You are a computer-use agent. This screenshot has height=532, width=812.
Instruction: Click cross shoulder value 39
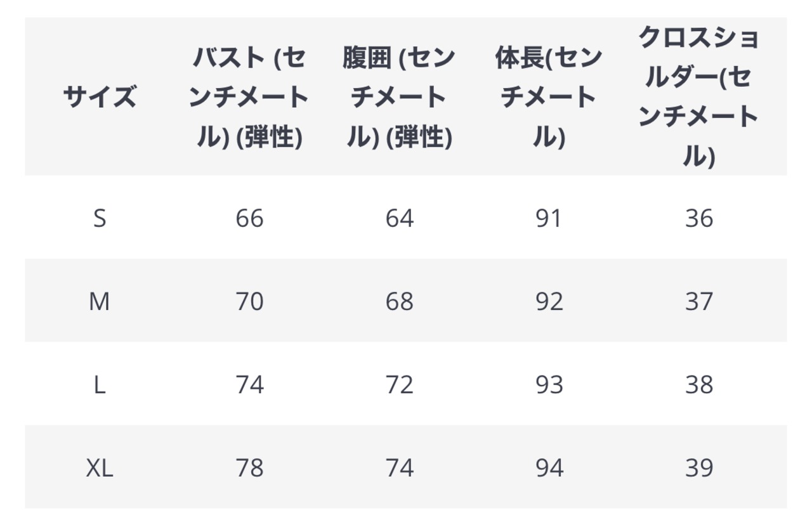point(699,469)
